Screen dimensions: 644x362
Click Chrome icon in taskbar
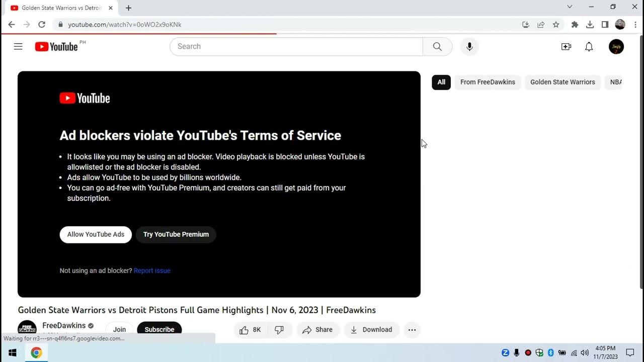click(x=36, y=352)
